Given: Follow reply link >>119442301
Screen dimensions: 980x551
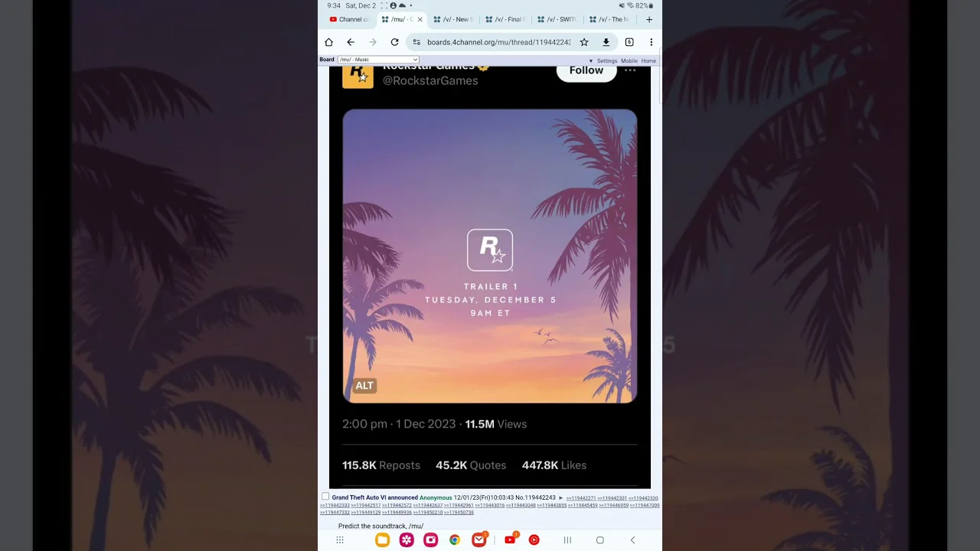Looking at the screenshot, I should tap(612, 498).
